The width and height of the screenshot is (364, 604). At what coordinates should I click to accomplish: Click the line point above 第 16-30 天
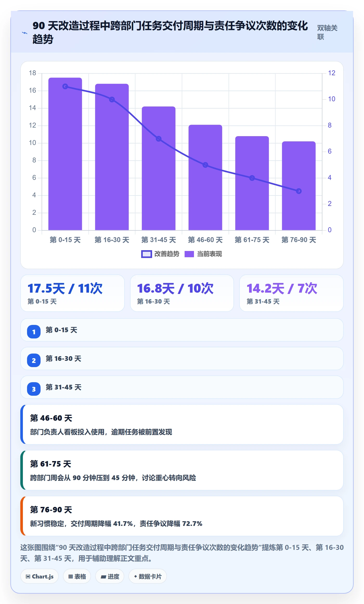click(x=112, y=99)
